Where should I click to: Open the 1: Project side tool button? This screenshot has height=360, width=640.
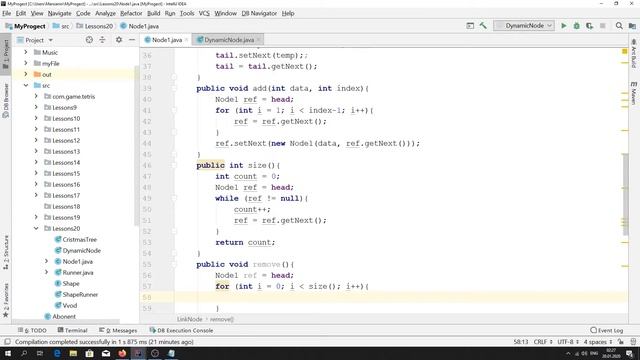6,54
